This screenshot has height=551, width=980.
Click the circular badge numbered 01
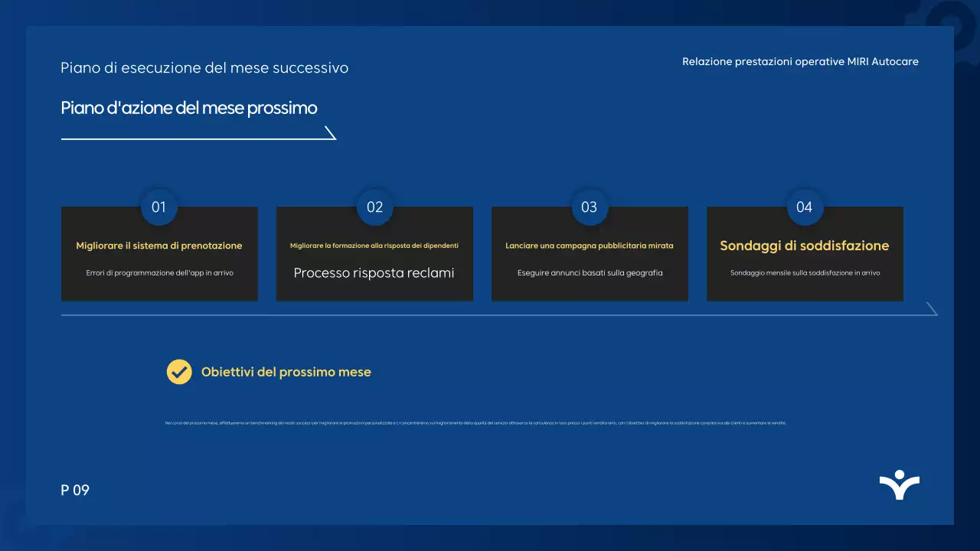159,207
